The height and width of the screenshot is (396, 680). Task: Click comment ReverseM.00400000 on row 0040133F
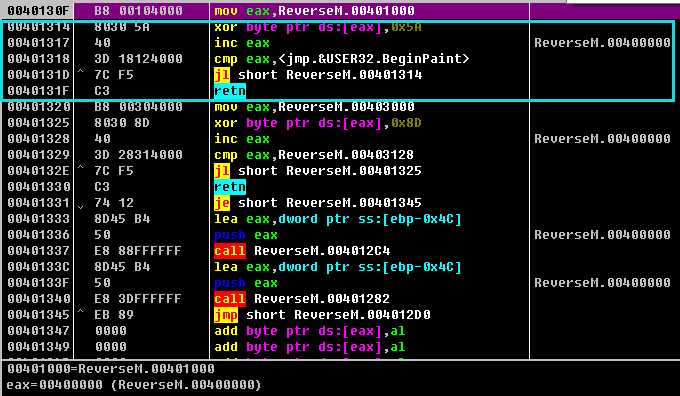(x=602, y=283)
